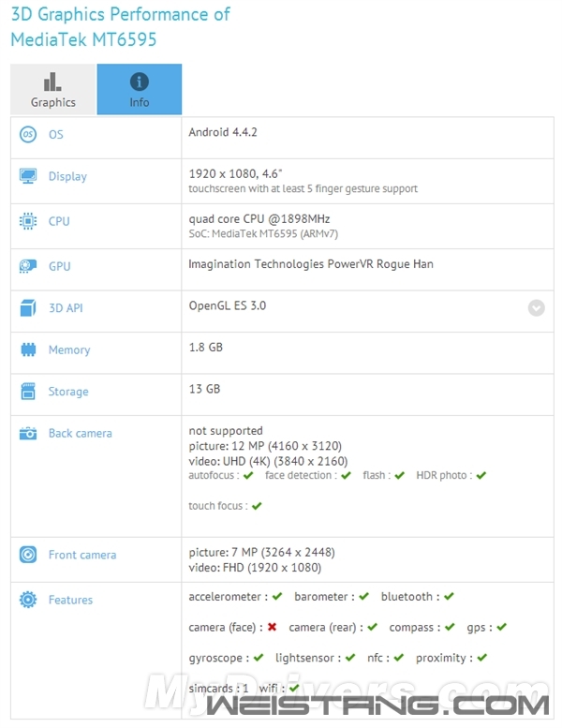Click the gps checkmark
The image size is (562, 728).
(501, 627)
